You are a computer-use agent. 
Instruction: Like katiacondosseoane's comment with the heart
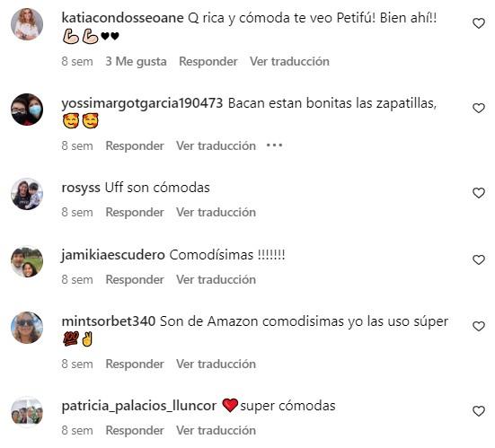(x=478, y=23)
